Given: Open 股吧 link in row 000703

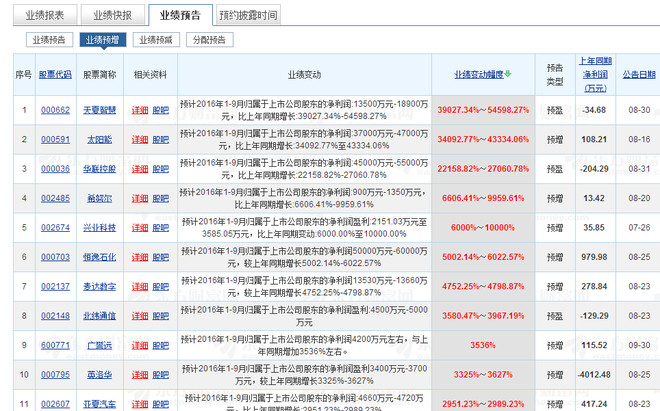Looking at the screenshot, I should 160,257.
